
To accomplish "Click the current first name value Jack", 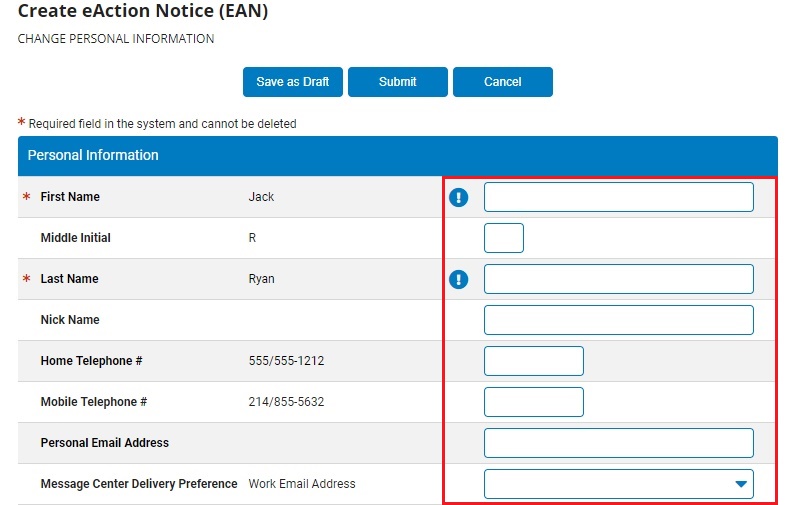I will click(261, 197).
